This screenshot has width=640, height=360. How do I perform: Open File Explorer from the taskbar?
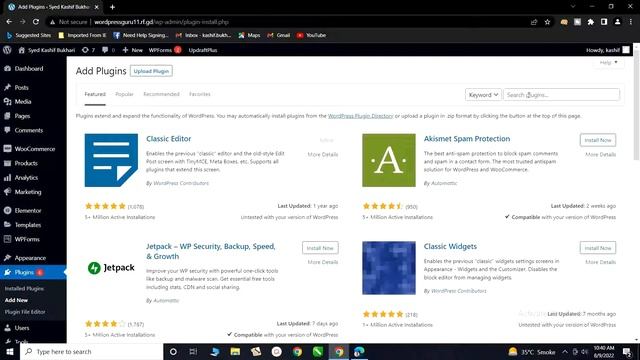coord(235,351)
